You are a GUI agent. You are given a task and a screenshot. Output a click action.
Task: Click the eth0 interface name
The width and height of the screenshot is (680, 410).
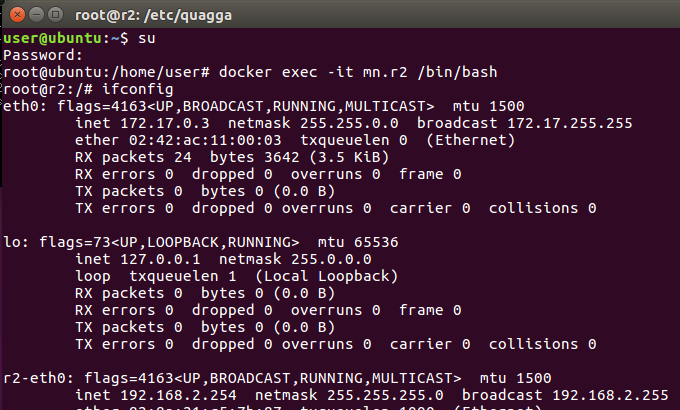pos(21,106)
